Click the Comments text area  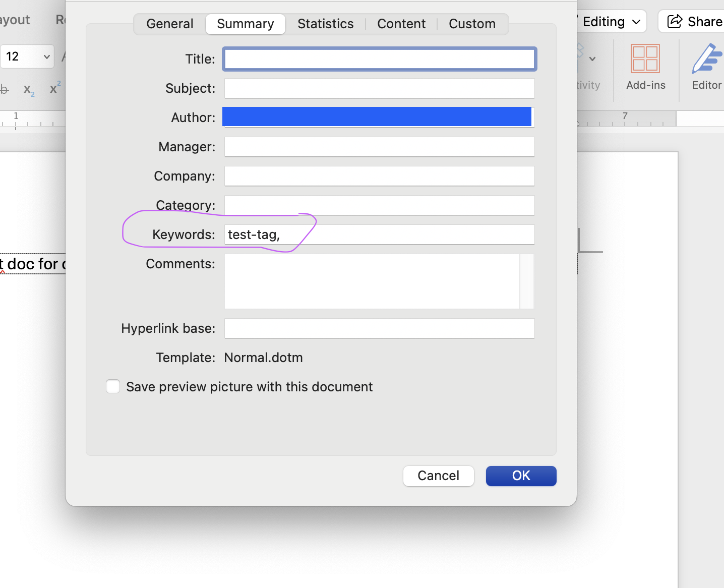click(x=372, y=281)
